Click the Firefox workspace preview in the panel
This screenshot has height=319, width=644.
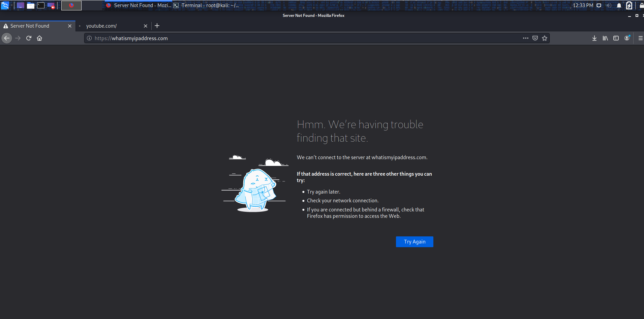tap(71, 5)
